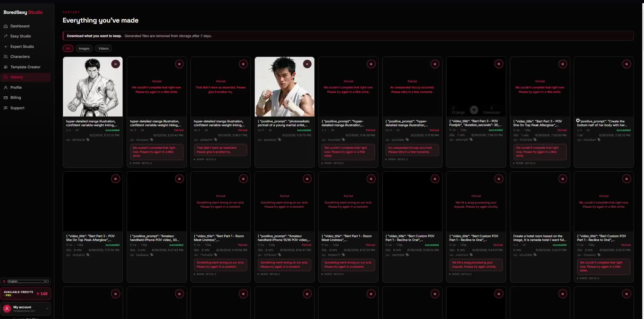
Task: Remove the failed card from 5:14:29 PM
Action: (371, 64)
